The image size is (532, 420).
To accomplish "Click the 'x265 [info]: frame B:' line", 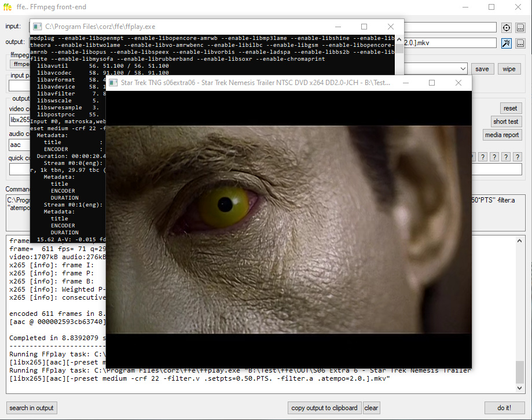I will tap(52, 281).
